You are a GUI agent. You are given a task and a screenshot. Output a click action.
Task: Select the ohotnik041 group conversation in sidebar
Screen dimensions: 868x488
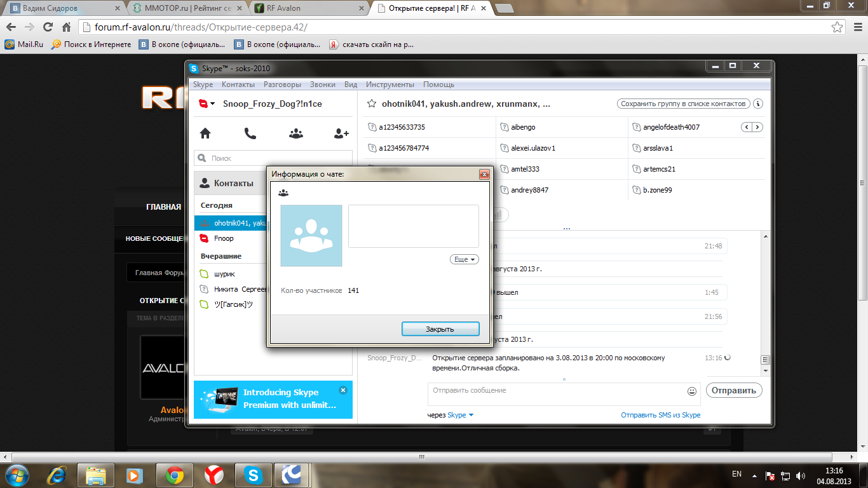[230, 223]
